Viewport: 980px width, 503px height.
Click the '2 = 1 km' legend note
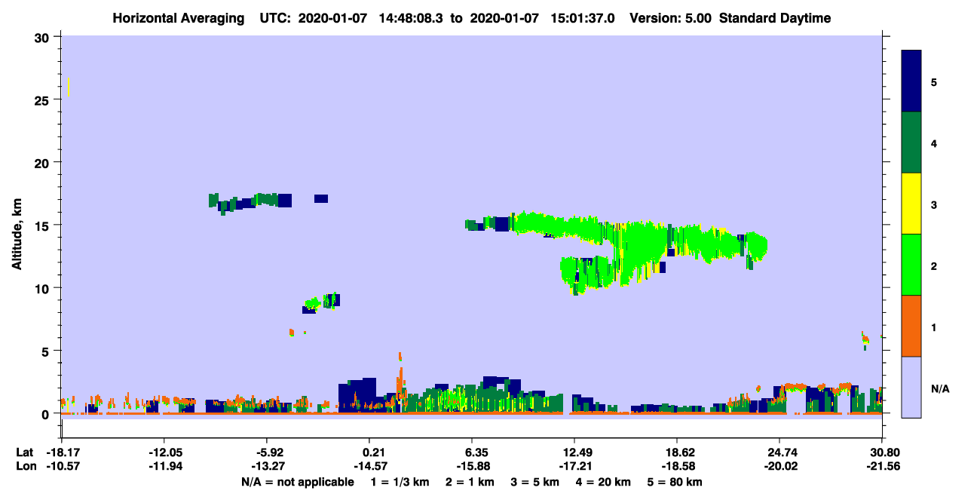[x=470, y=482]
